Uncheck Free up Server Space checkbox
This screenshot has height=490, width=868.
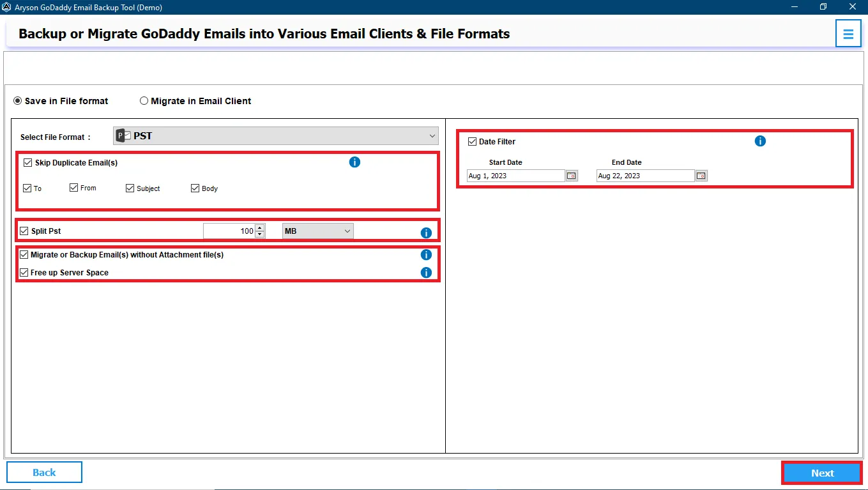click(24, 273)
